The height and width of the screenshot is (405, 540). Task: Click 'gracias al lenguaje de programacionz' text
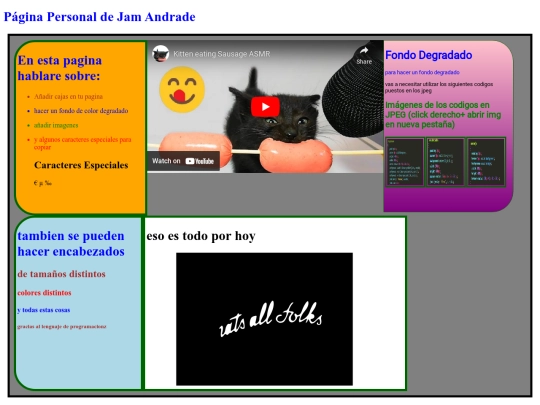(62, 326)
